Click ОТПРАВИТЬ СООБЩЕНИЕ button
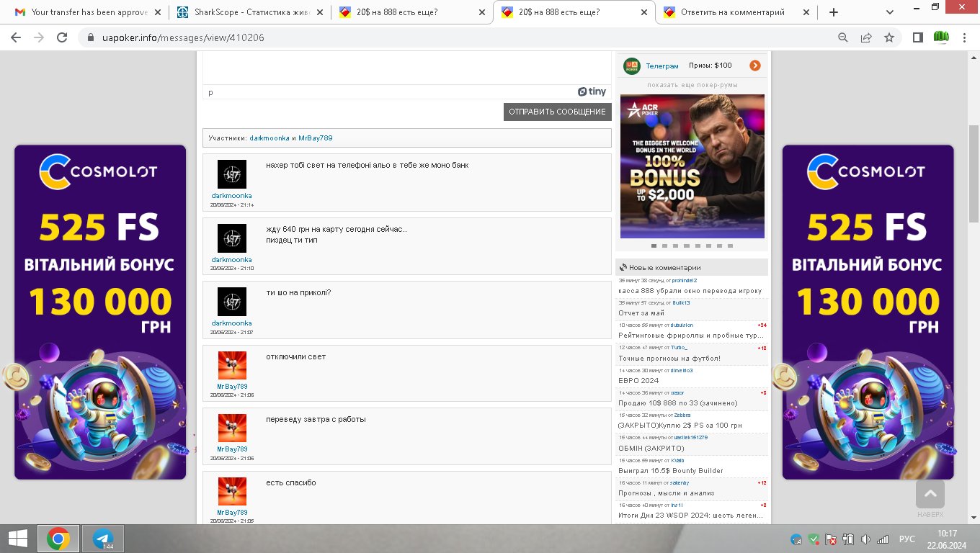980x553 pixels. click(557, 112)
